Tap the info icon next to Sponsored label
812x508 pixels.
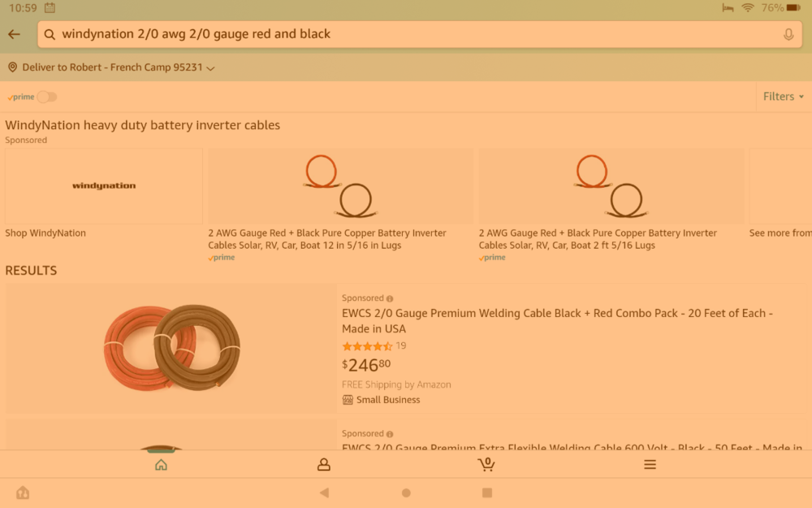pos(392,297)
